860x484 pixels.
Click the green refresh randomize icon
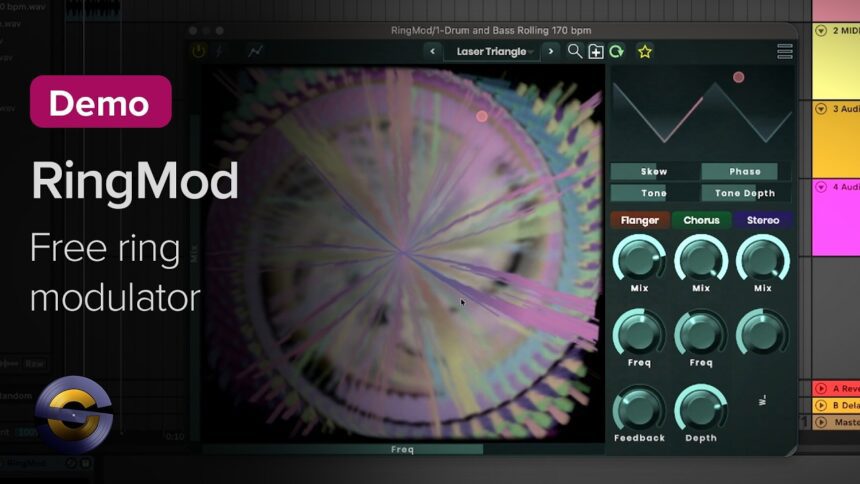click(x=616, y=51)
